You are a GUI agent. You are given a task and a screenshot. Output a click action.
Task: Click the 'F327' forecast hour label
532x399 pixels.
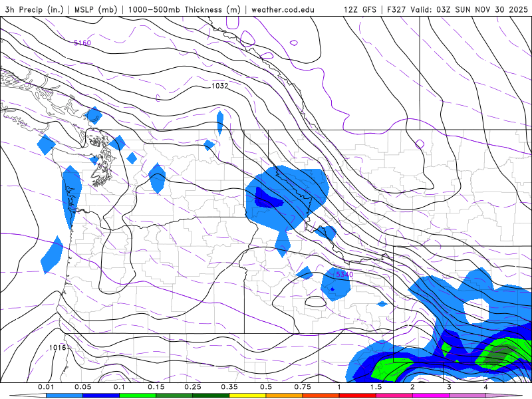point(397,9)
